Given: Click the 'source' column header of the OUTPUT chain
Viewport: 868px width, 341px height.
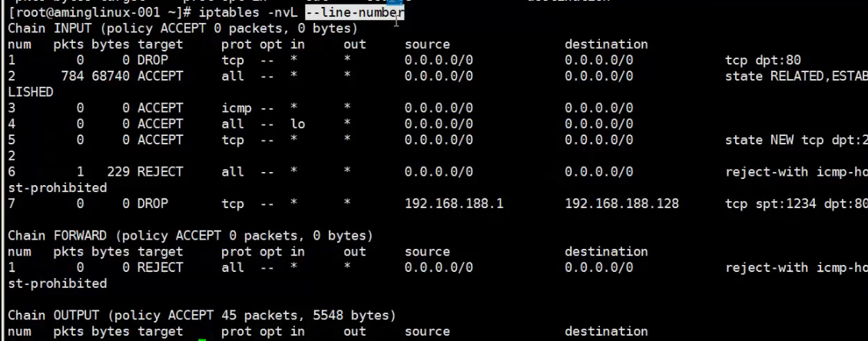Looking at the screenshot, I should pyautogui.click(x=427, y=332).
